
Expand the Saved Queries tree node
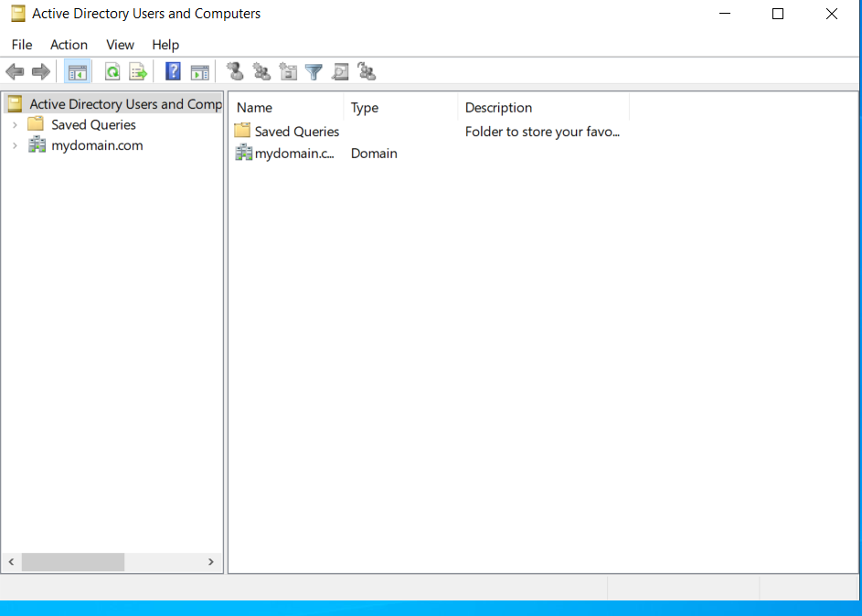(15, 124)
